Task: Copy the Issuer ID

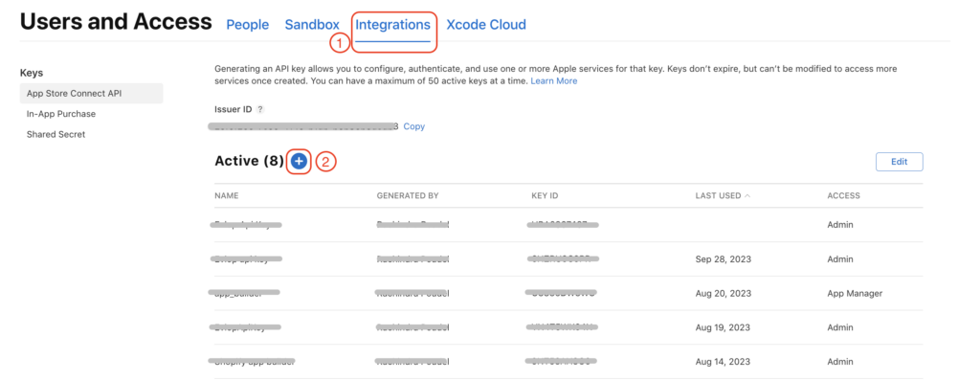Action: (413, 126)
